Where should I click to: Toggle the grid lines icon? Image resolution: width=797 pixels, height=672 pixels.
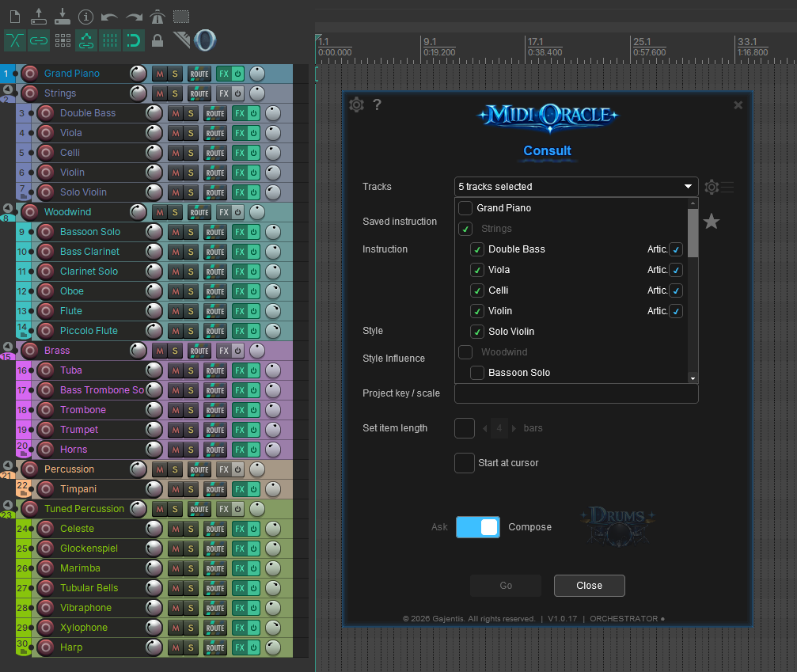tap(110, 40)
